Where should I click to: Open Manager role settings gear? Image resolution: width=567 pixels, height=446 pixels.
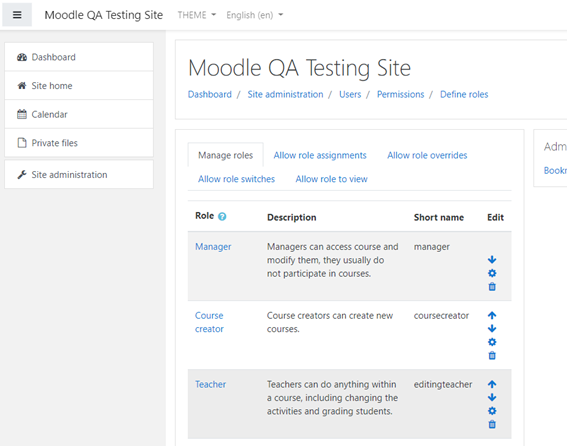pos(492,273)
